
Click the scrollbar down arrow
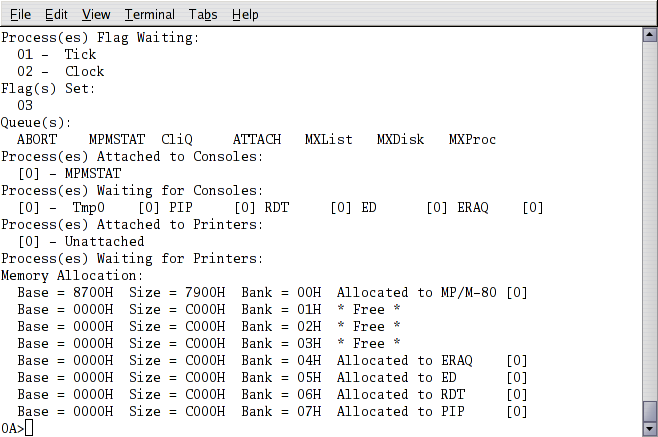click(x=649, y=429)
